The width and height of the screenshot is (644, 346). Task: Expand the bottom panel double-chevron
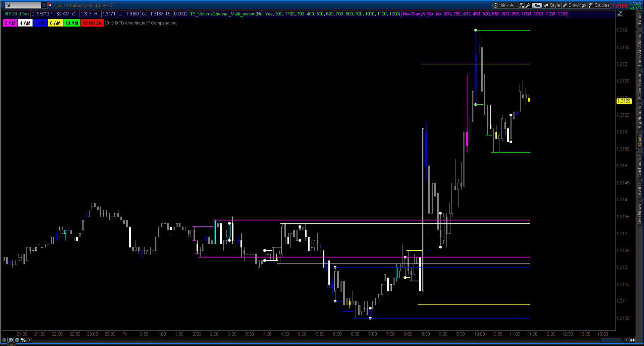(11, 344)
